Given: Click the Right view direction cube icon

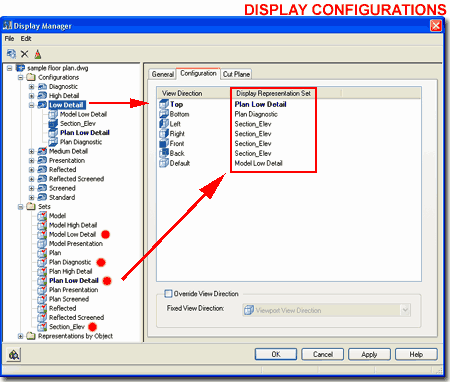Looking at the screenshot, I should tap(164, 134).
